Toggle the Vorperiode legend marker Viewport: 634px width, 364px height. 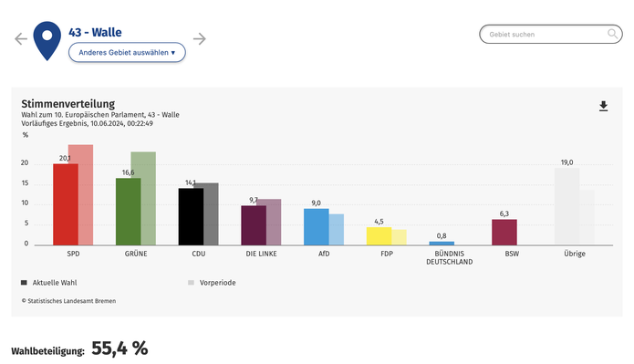point(191,283)
